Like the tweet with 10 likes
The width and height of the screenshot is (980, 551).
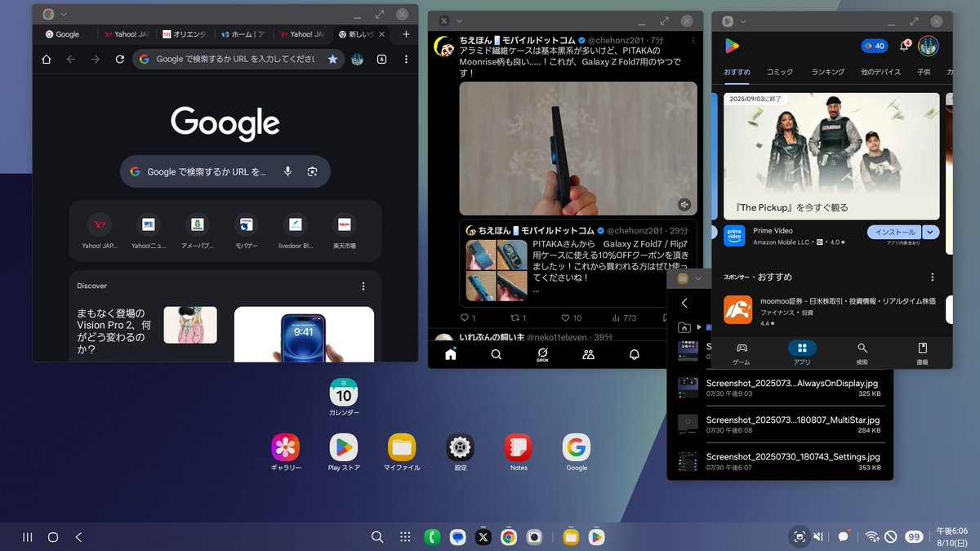coord(571,318)
